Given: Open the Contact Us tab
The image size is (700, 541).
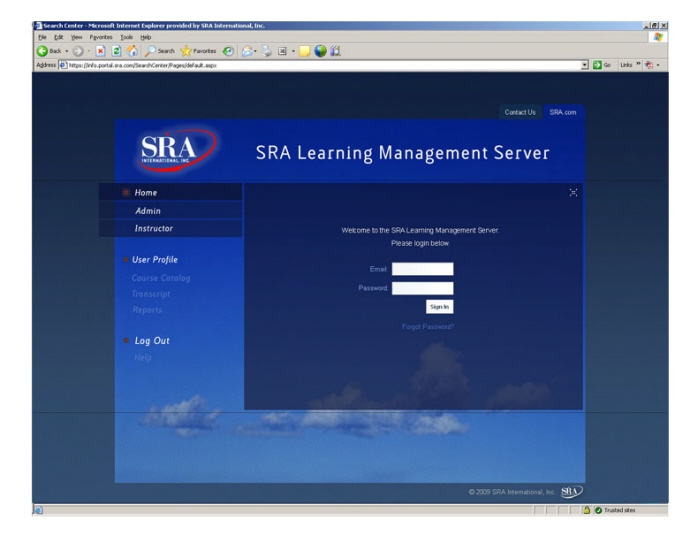Looking at the screenshot, I should [520, 112].
